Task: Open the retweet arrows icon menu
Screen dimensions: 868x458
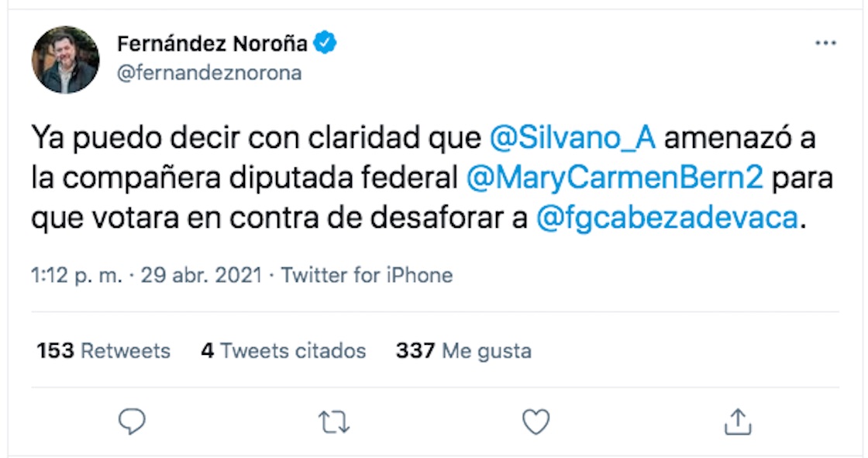Action: tap(334, 421)
